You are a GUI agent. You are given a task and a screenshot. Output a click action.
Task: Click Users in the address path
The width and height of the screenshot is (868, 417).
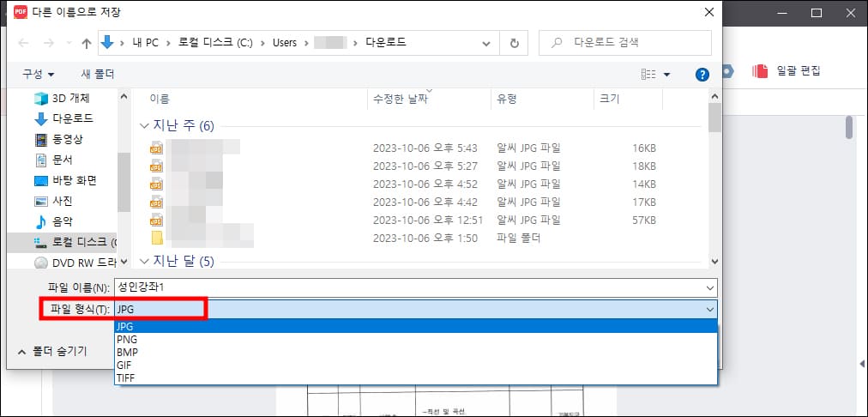(285, 43)
